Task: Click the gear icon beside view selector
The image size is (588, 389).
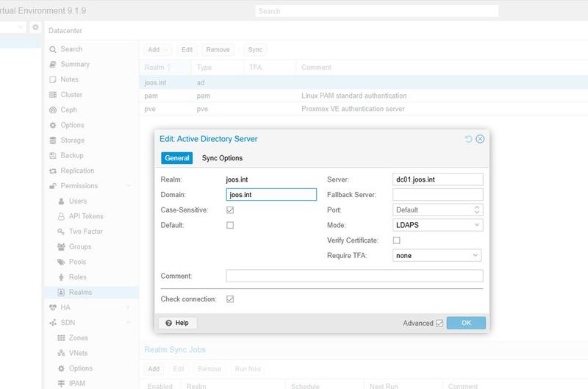Action: [35, 27]
